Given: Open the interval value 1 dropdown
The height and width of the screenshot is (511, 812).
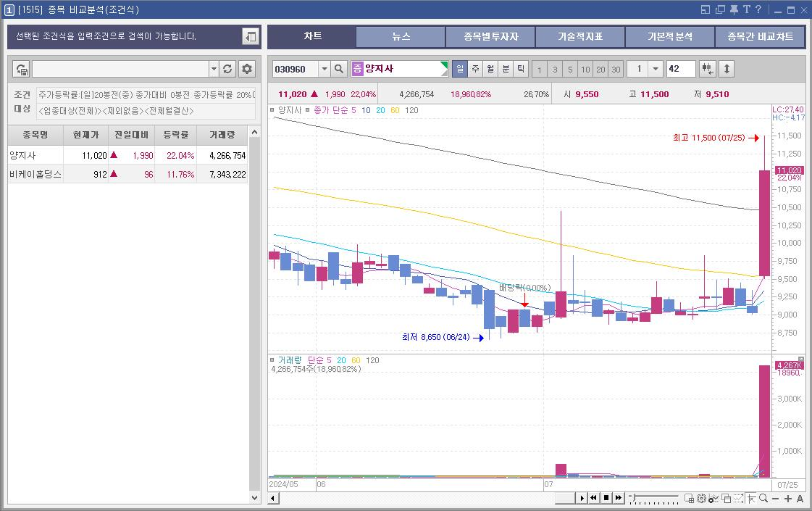Looking at the screenshot, I should tap(656, 69).
